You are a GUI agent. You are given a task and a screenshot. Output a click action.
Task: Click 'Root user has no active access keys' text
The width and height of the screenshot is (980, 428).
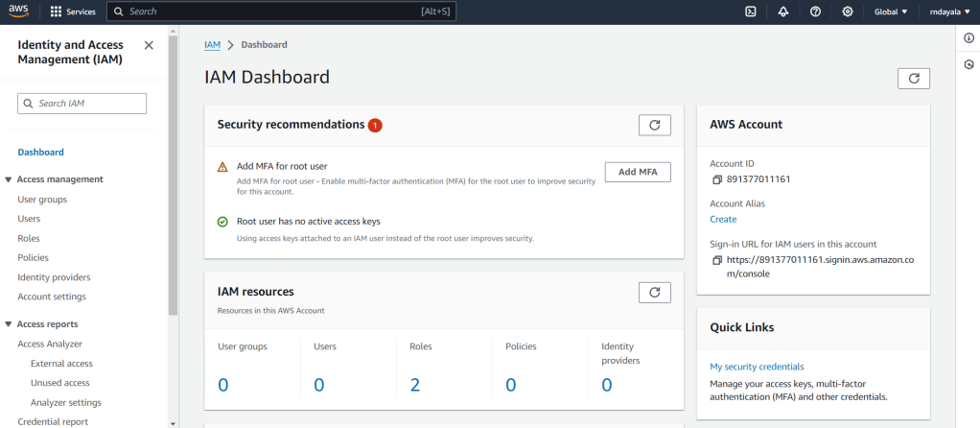coord(309,222)
